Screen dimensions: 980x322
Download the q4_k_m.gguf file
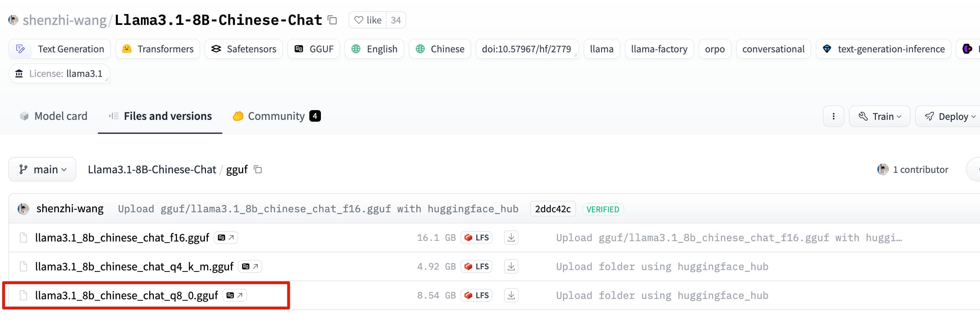click(511, 266)
